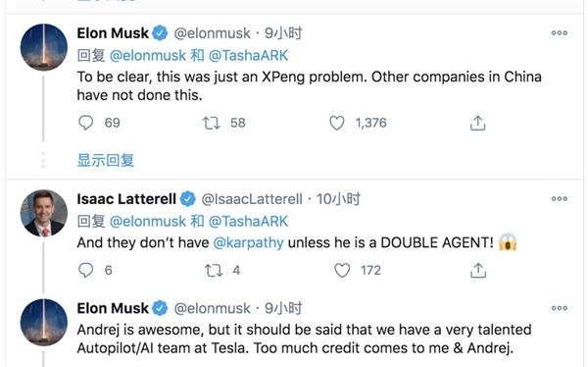Open @TashaARK in Isaac's reply line

(x=248, y=221)
